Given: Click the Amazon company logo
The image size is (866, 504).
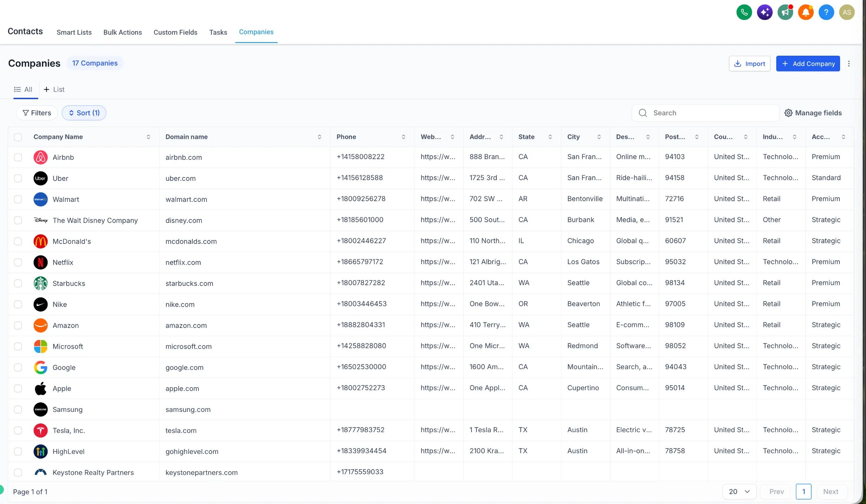Looking at the screenshot, I should [x=41, y=326].
